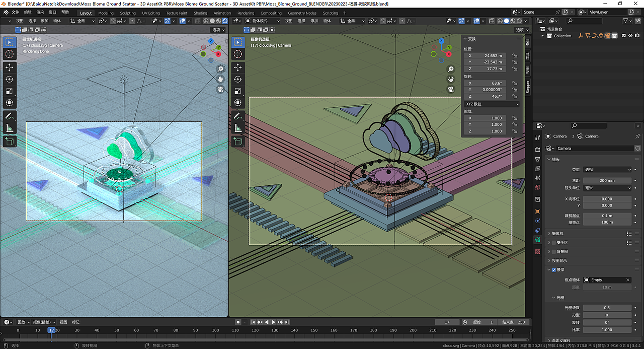Open Object Data camera properties tab
The height and width of the screenshot is (349, 644).
pos(537,240)
